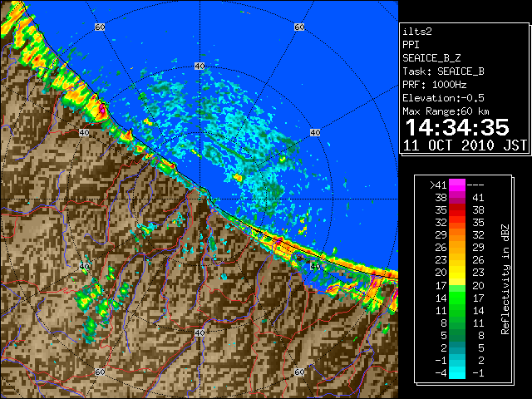The image size is (532, 399).
Task: Click the magenta swatch beside the >41 label
Action: [457, 185]
